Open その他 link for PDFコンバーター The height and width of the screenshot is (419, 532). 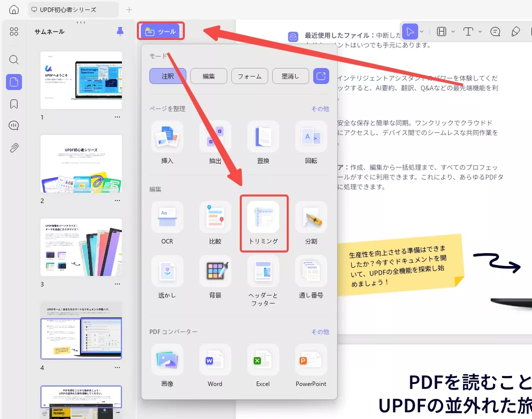pyautogui.click(x=320, y=331)
